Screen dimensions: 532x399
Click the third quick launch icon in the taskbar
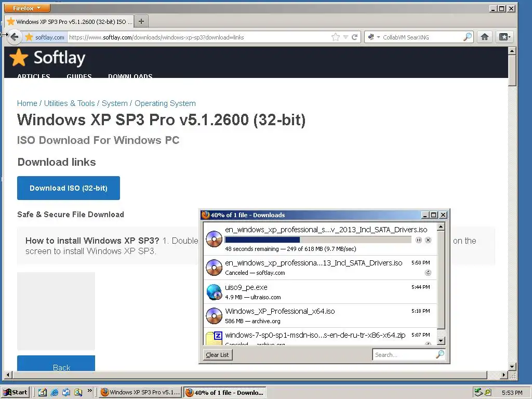coord(66,392)
